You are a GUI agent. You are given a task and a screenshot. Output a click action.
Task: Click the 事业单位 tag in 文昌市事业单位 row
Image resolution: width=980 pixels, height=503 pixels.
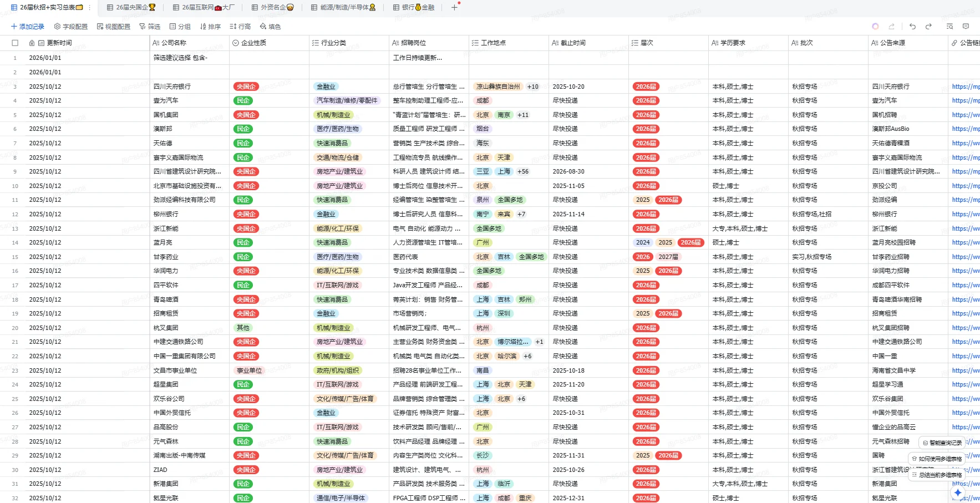[x=249, y=370]
